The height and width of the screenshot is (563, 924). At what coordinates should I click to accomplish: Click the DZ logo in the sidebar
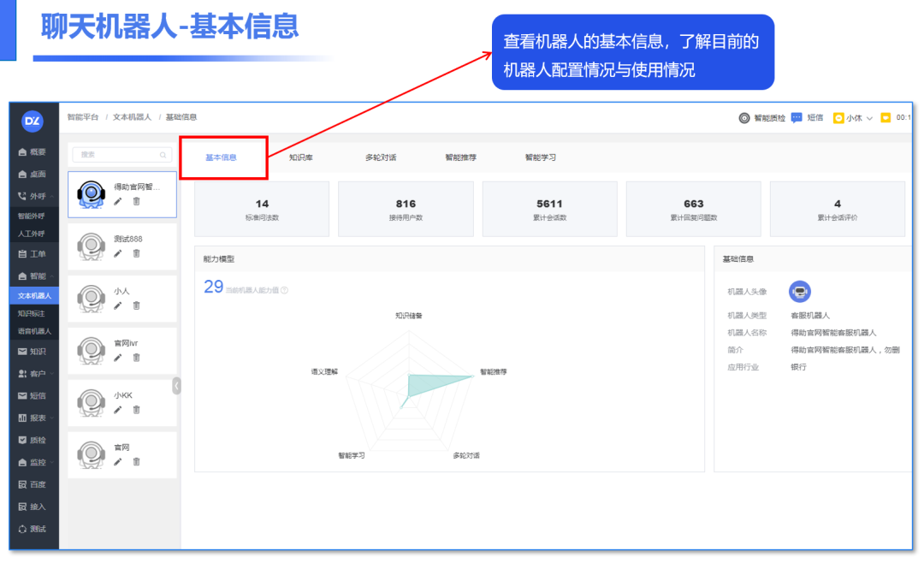(33, 121)
